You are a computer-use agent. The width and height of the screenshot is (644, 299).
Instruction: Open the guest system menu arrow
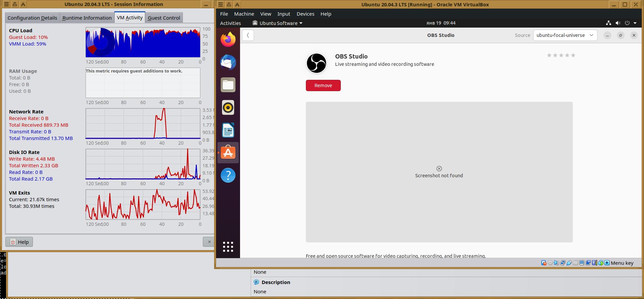[635, 23]
